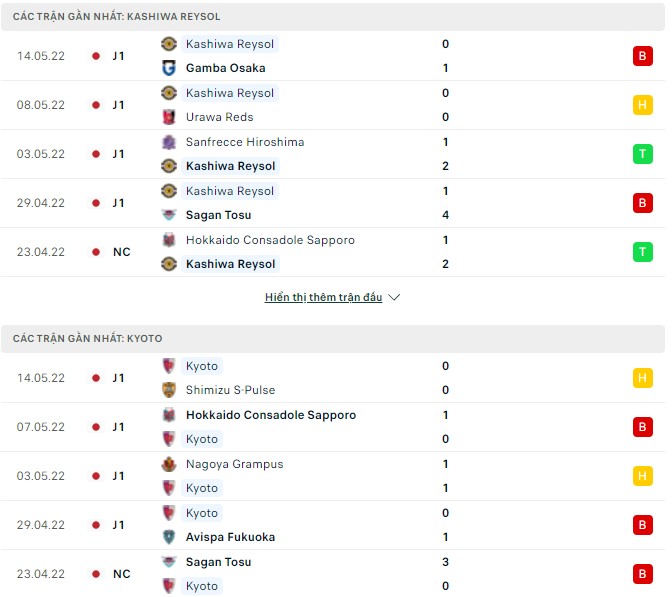Click the Shimizu S-Pulse team crest

169,390
